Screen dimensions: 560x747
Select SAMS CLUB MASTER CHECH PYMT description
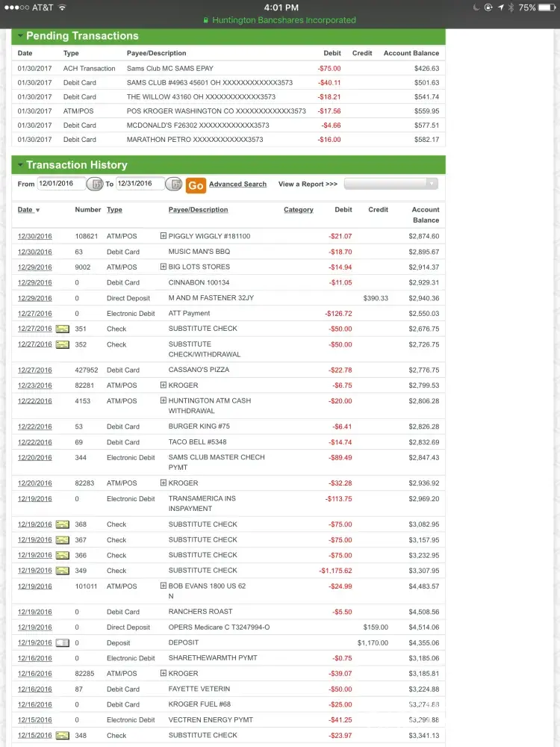[217, 462]
